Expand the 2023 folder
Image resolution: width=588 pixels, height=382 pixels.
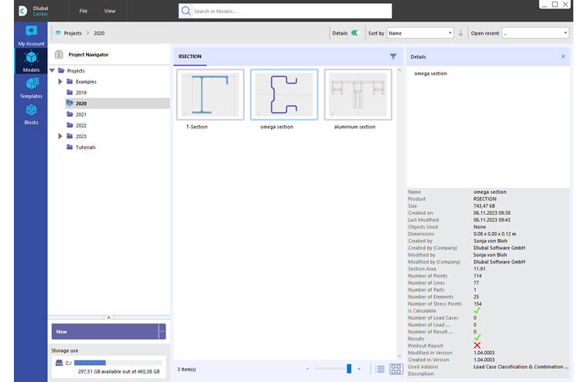[60, 136]
